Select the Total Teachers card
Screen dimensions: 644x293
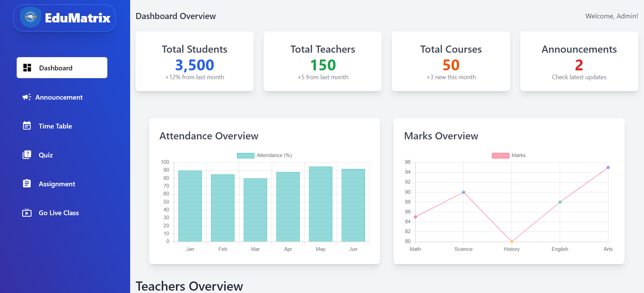coord(323,62)
